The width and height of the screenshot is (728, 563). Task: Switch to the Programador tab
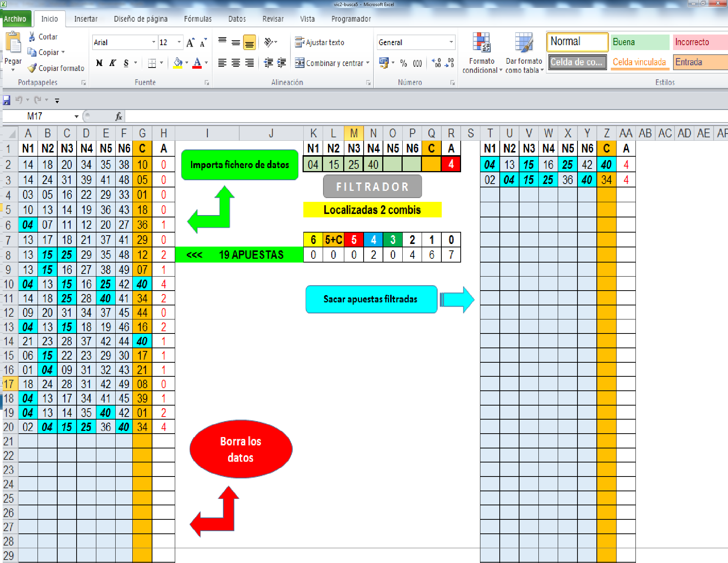[x=351, y=19]
